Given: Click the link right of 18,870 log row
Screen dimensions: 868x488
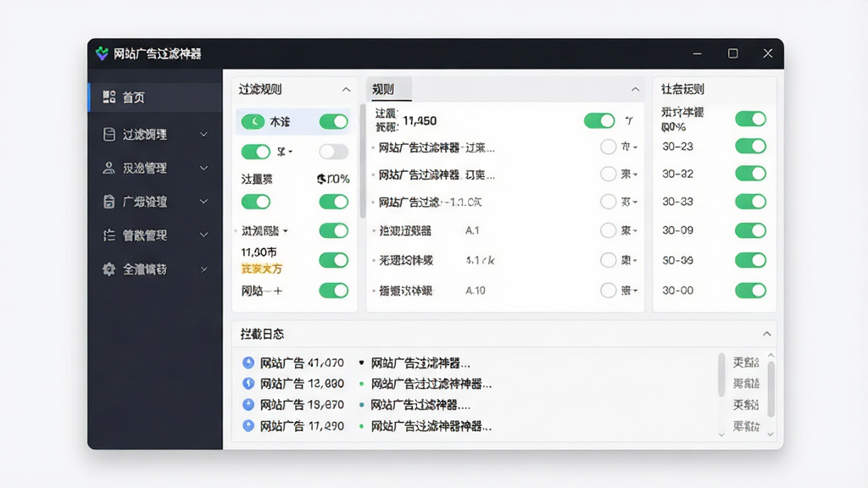Looking at the screenshot, I should click(x=746, y=404).
